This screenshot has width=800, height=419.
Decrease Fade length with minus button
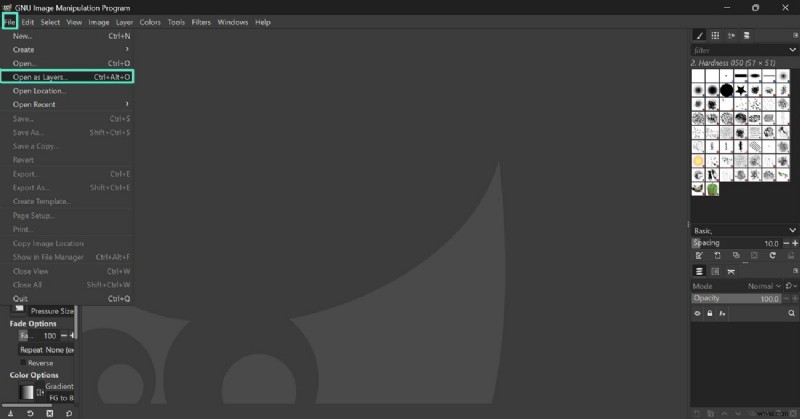[64, 335]
